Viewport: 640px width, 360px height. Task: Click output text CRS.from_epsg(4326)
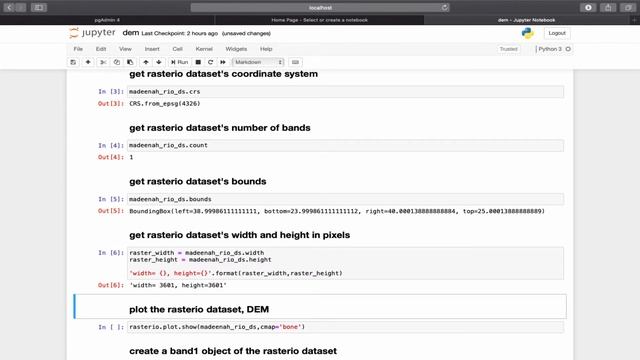coord(165,104)
